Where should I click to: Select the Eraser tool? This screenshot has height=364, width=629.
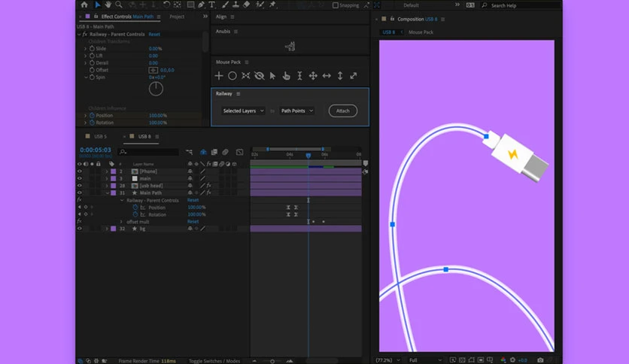click(246, 5)
